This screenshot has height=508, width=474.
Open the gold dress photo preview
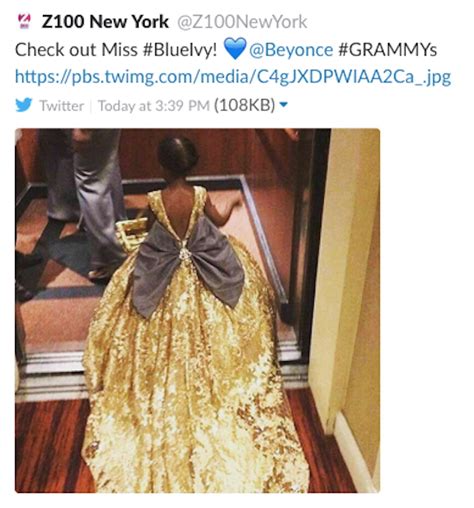(x=197, y=310)
